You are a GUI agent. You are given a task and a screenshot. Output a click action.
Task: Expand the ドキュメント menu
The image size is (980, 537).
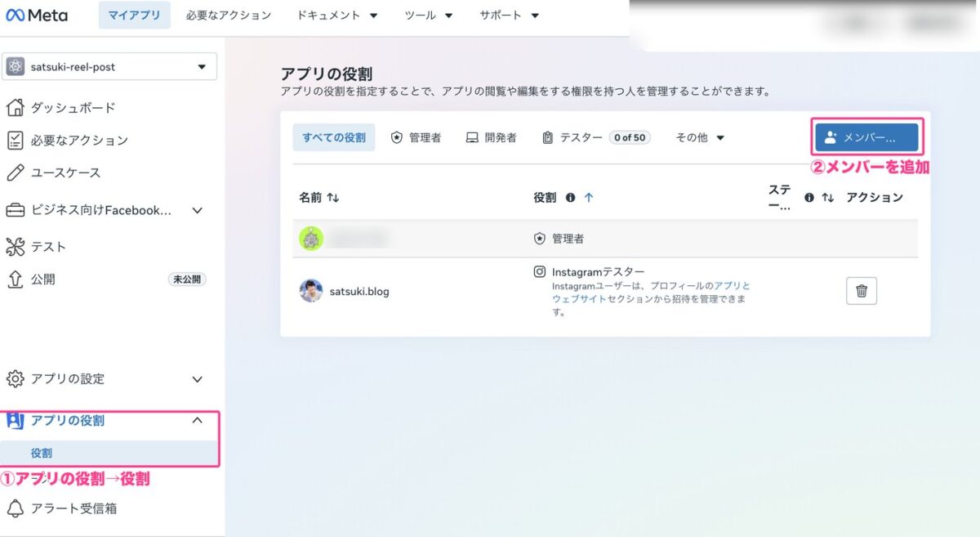point(337,16)
